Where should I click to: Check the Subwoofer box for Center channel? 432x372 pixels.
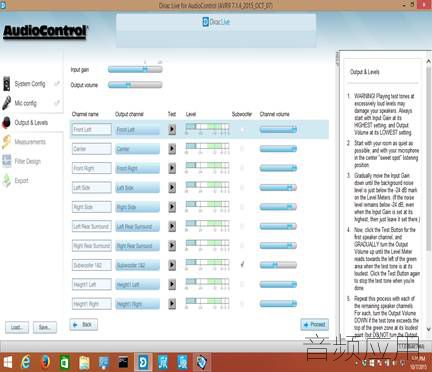pos(242,149)
